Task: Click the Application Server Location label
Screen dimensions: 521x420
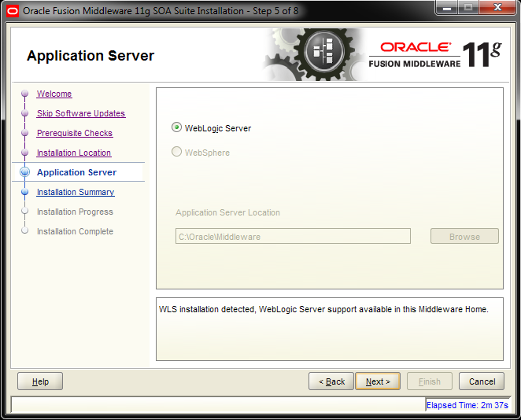Action: (227, 212)
